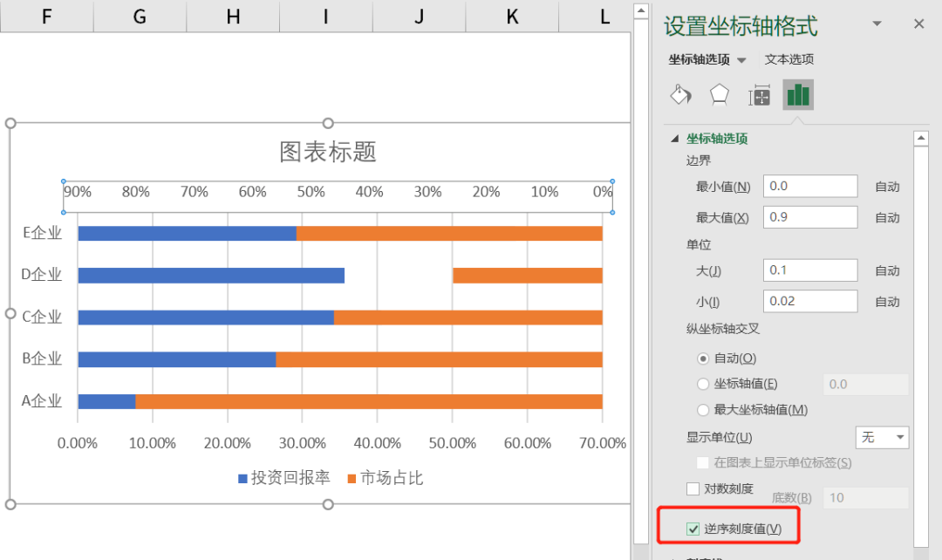Select the 自动 cross radio button
Viewport: 942px width, 560px height.
(703, 358)
